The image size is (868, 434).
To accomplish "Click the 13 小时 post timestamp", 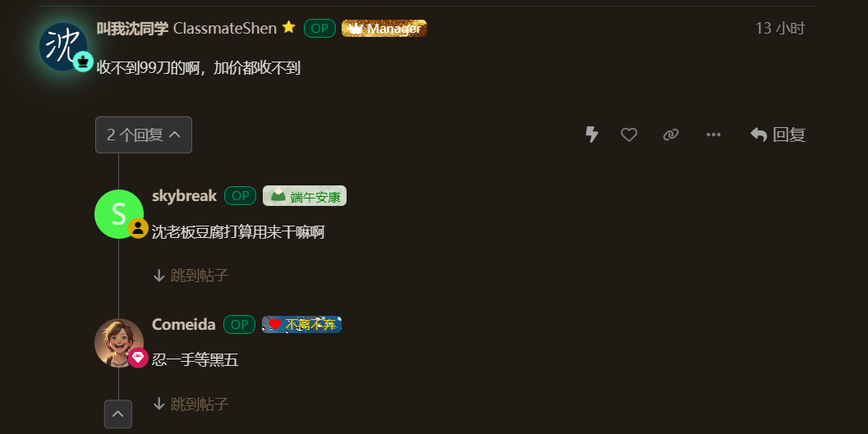I will (x=780, y=28).
